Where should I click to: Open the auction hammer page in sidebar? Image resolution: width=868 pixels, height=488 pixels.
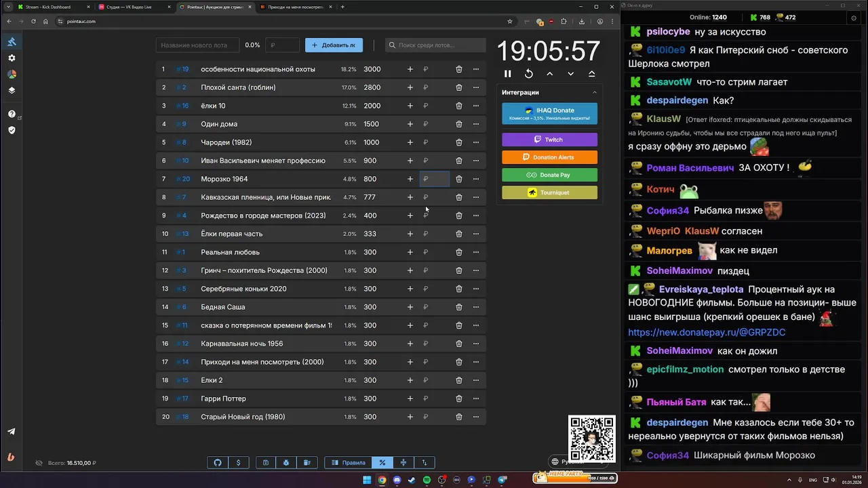click(12, 42)
